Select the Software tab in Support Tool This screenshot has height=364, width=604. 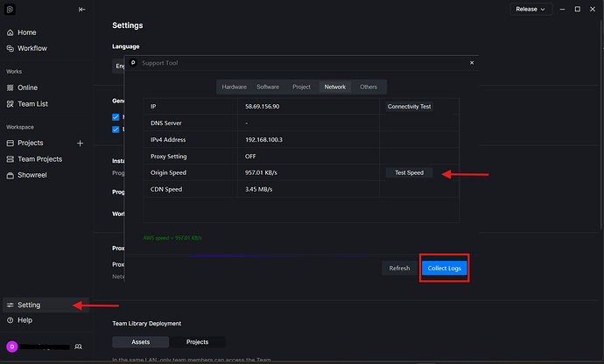click(270, 87)
